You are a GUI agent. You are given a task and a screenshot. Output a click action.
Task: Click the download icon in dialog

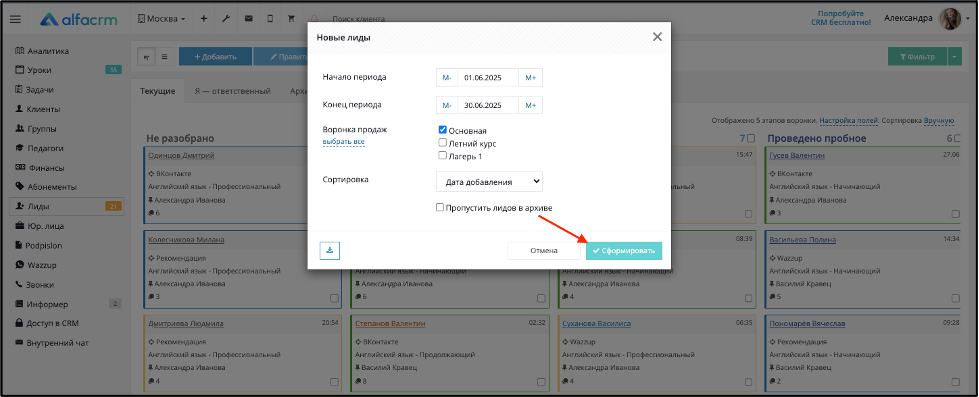click(x=330, y=250)
